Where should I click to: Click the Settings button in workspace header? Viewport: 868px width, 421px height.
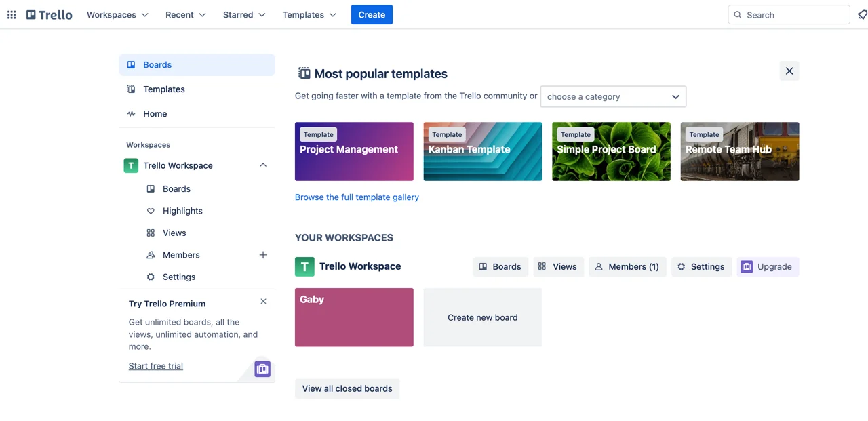701,266
